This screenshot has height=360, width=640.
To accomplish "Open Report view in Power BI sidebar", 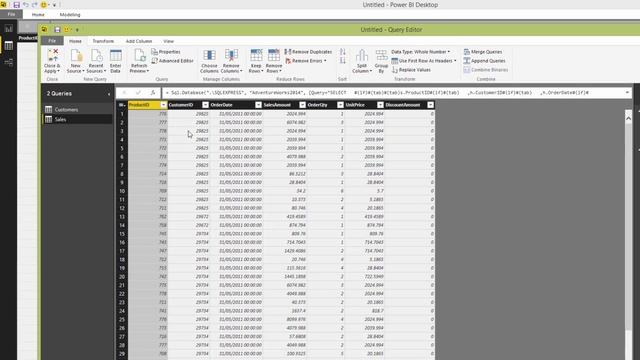I will pos(9,29).
